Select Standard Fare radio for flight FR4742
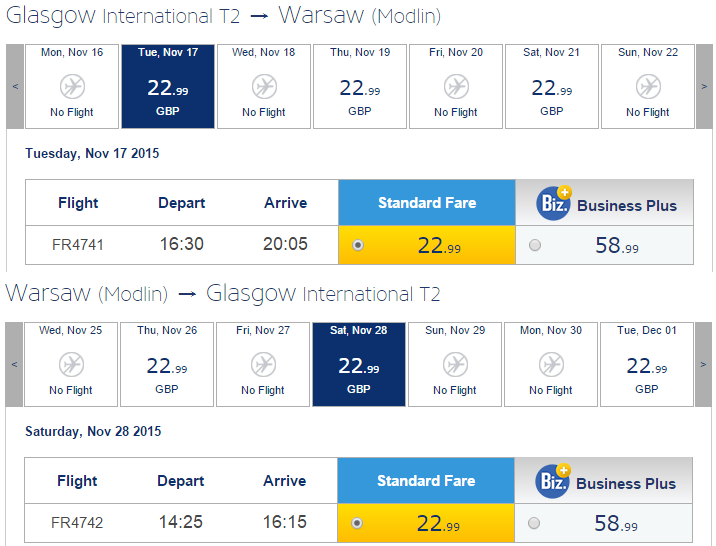This screenshot has height=546, width=716. pos(357,523)
